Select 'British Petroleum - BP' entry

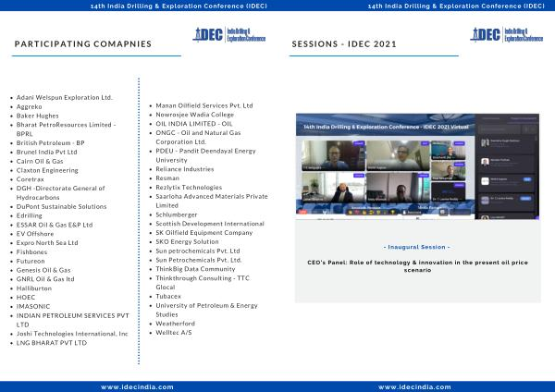[x=50, y=143]
